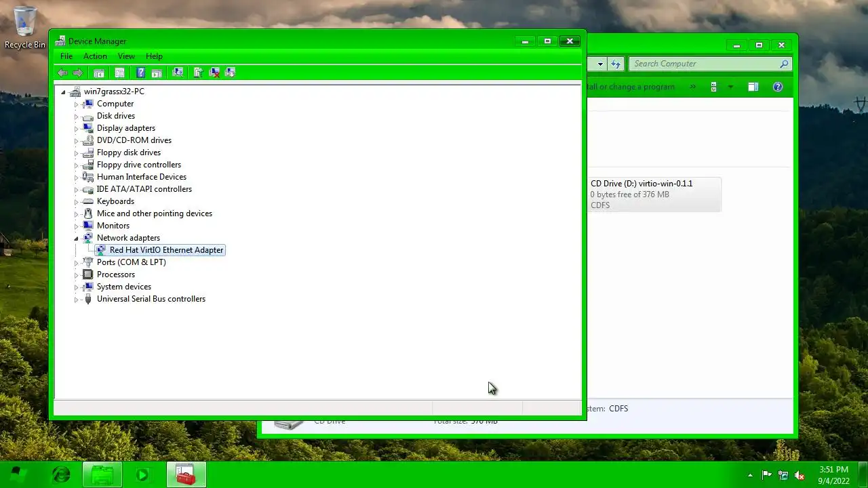Launch Internet Explorer from the taskbar
868x488 pixels.
[x=61, y=474]
